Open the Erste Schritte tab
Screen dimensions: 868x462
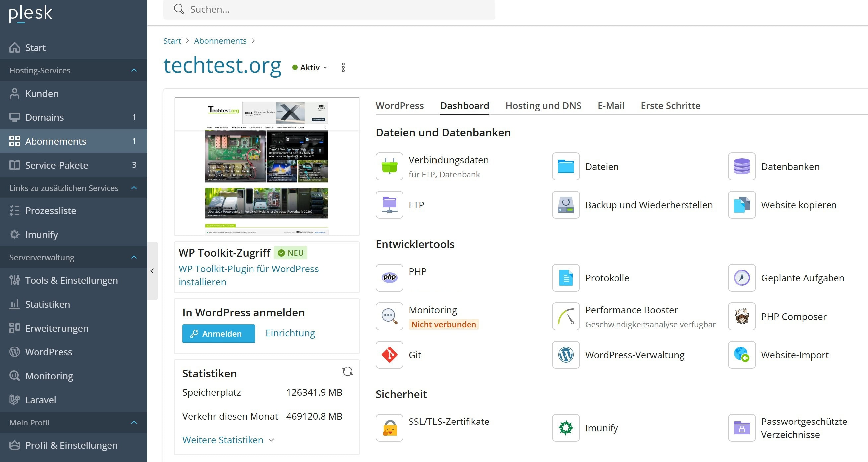tap(671, 106)
